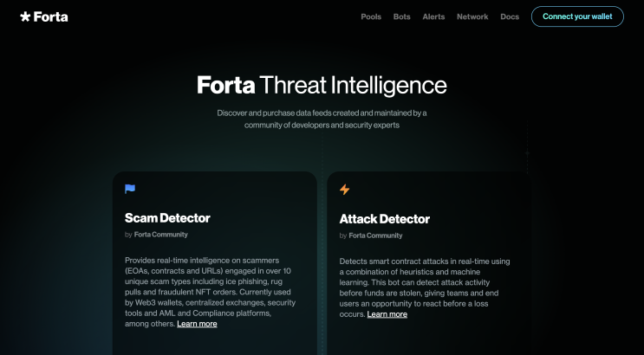
Task: Follow Learn more link in Attack Detector card
Action: click(387, 314)
